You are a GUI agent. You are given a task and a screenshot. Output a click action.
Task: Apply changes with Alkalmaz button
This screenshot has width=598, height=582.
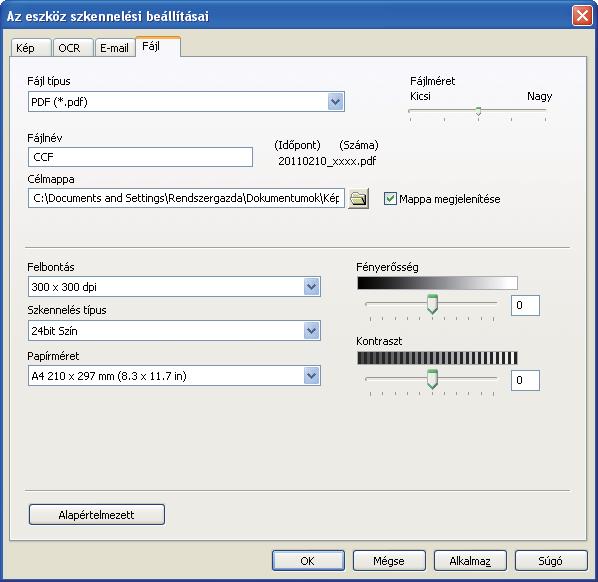[x=470, y=561]
